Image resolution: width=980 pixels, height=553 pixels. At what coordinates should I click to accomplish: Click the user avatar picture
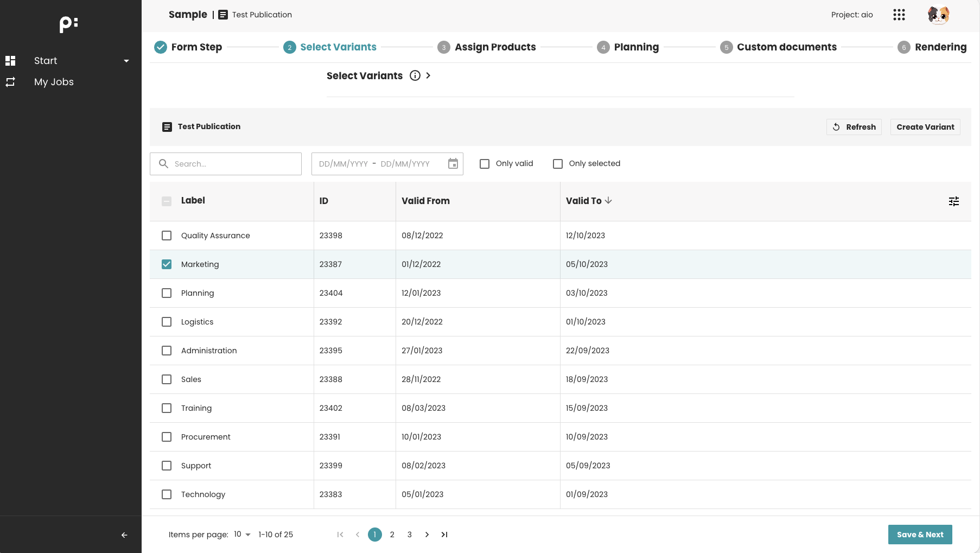pyautogui.click(x=938, y=15)
